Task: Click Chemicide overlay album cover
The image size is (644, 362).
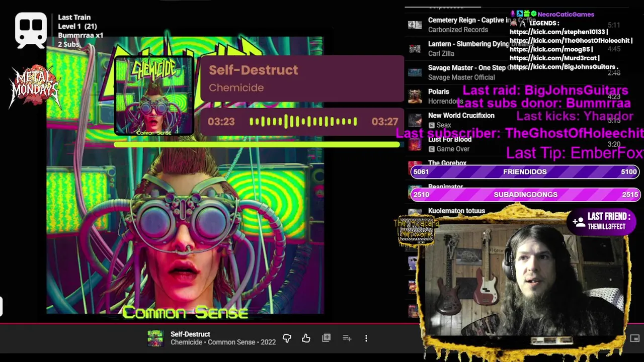Action: [x=153, y=97]
